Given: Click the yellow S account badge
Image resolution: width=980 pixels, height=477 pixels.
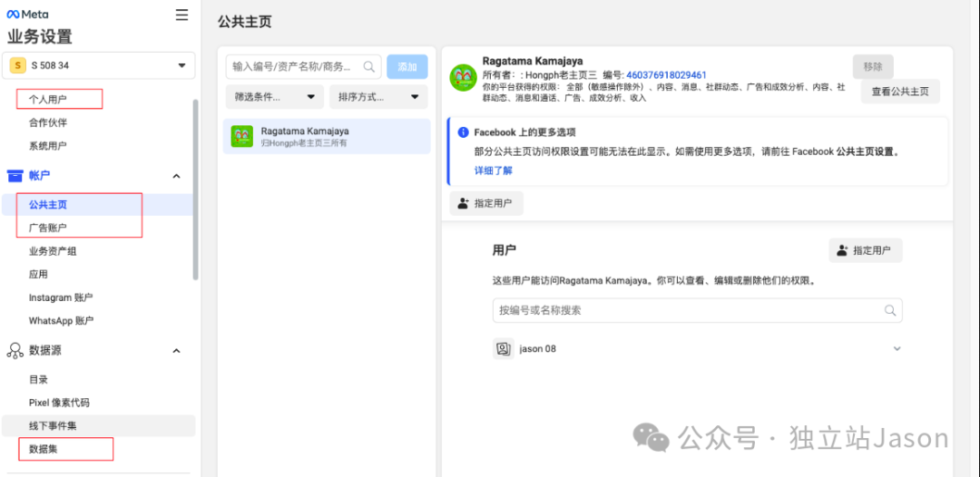Looking at the screenshot, I should click(x=17, y=65).
